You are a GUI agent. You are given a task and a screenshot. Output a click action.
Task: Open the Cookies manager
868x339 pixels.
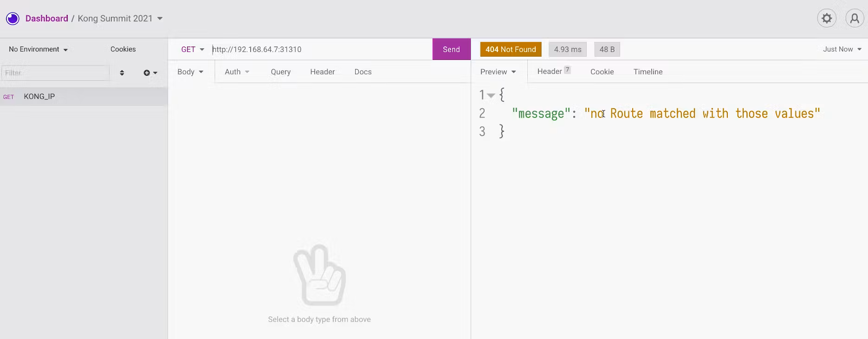123,50
